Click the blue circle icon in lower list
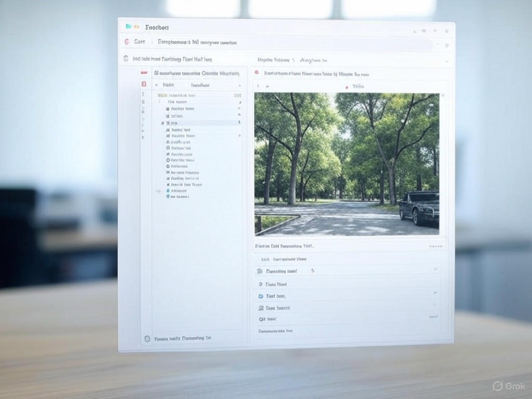The width and height of the screenshot is (532, 399). click(x=261, y=296)
